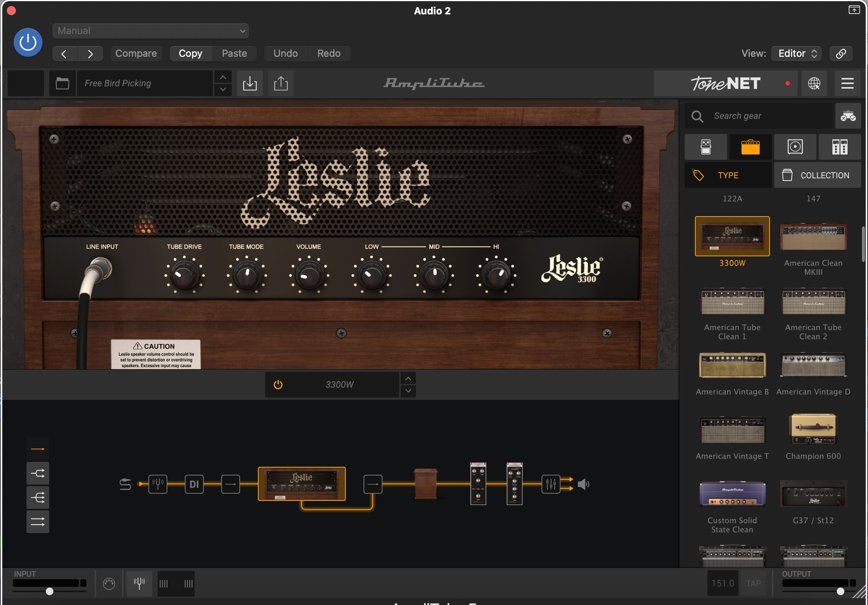Select the parallel lines chain layout
The width and height of the screenshot is (868, 605).
(x=38, y=522)
